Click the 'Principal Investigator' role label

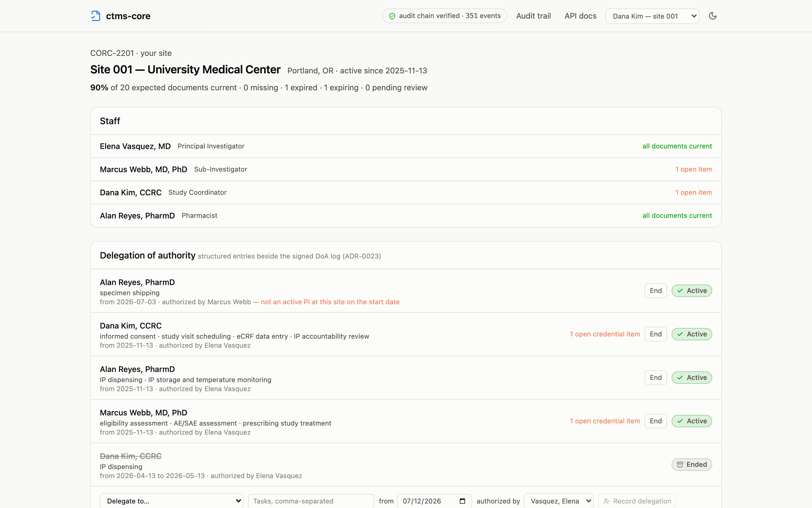(x=211, y=146)
